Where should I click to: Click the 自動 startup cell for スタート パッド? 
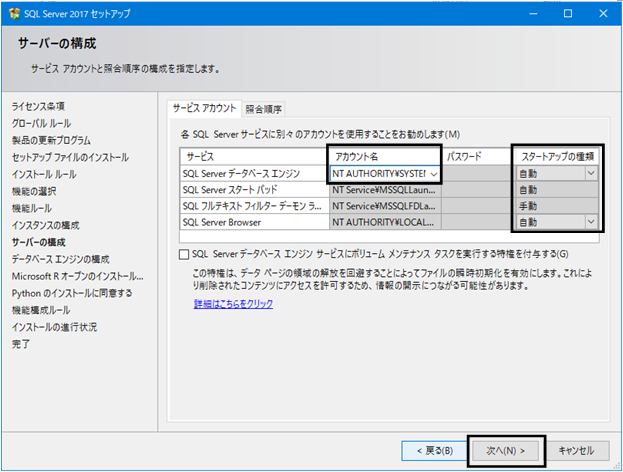pyautogui.click(x=557, y=190)
